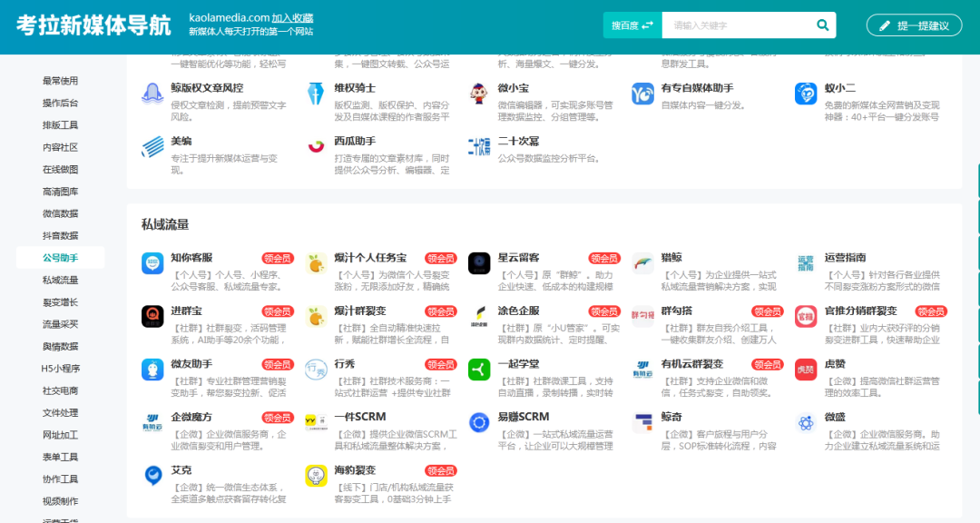Open the 搜百度 search engine switcher

[x=632, y=25]
